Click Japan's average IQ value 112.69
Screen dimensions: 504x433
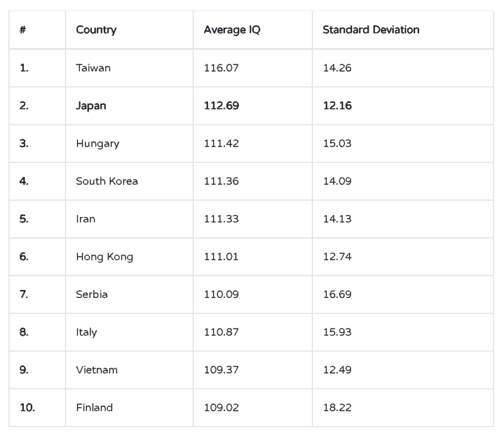pos(221,105)
